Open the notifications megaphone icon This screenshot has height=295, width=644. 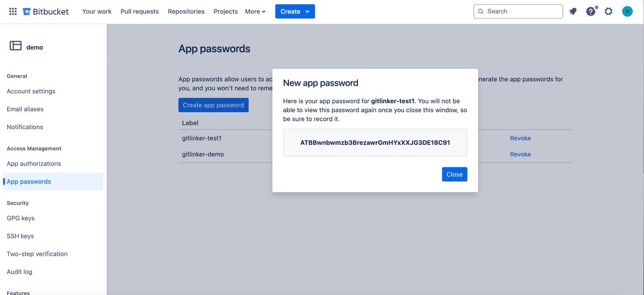click(573, 12)
